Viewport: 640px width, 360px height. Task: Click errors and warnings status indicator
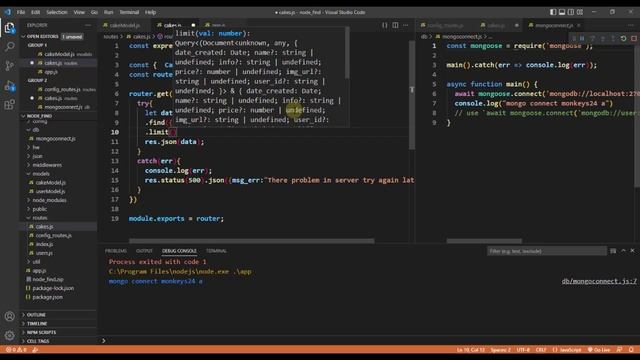16,350
